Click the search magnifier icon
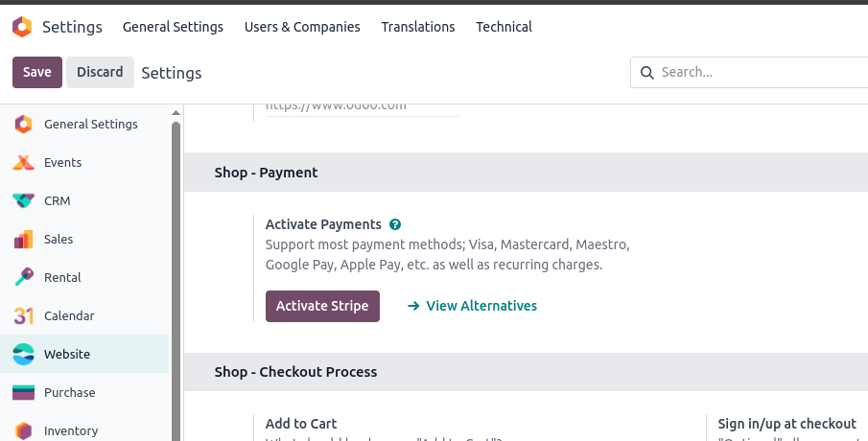This screenshot has height=441, width=868. pos(646,73)
